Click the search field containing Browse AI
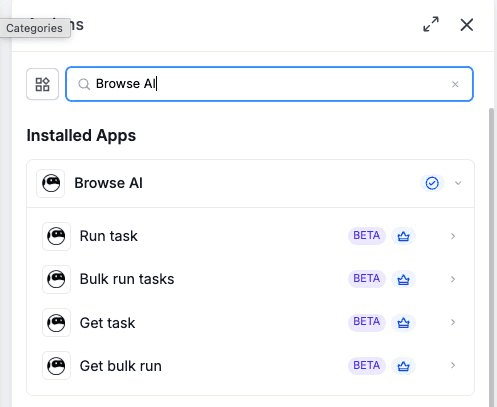The height and width of the screenshot is (407, 497). click(269, 84)
